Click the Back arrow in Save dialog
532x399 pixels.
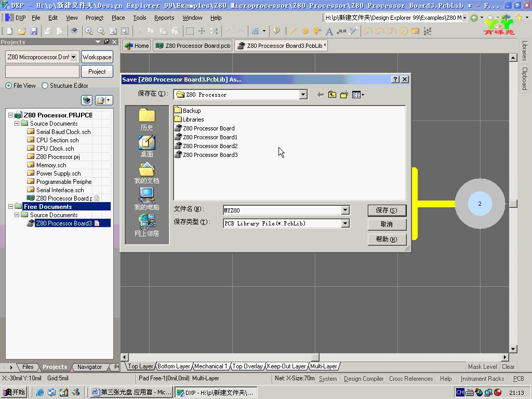pyautogui.click(x=320, y=95)
